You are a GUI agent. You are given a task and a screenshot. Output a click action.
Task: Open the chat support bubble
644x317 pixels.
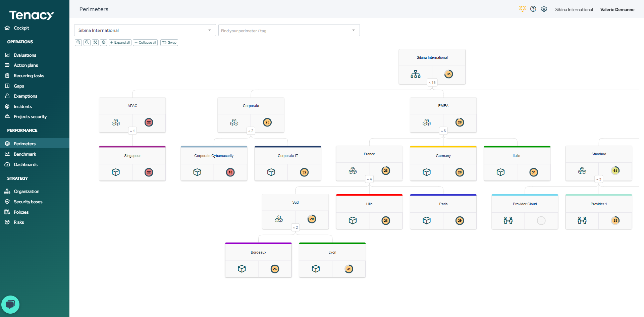coord(10,304)
